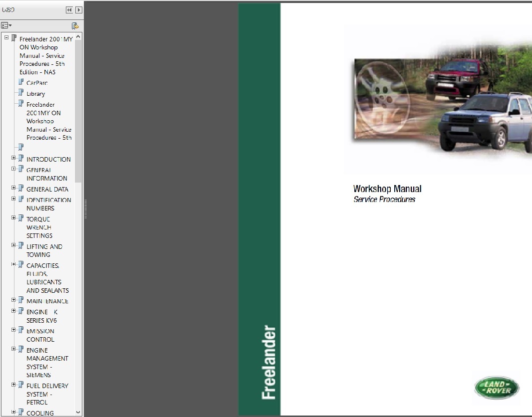The width and height of the screenshot is (532, 417).
Task: Expand ENGINE MANAGEMENT SYSTEM - SIEMENS bookmark
Action: (x=13, y=349)
